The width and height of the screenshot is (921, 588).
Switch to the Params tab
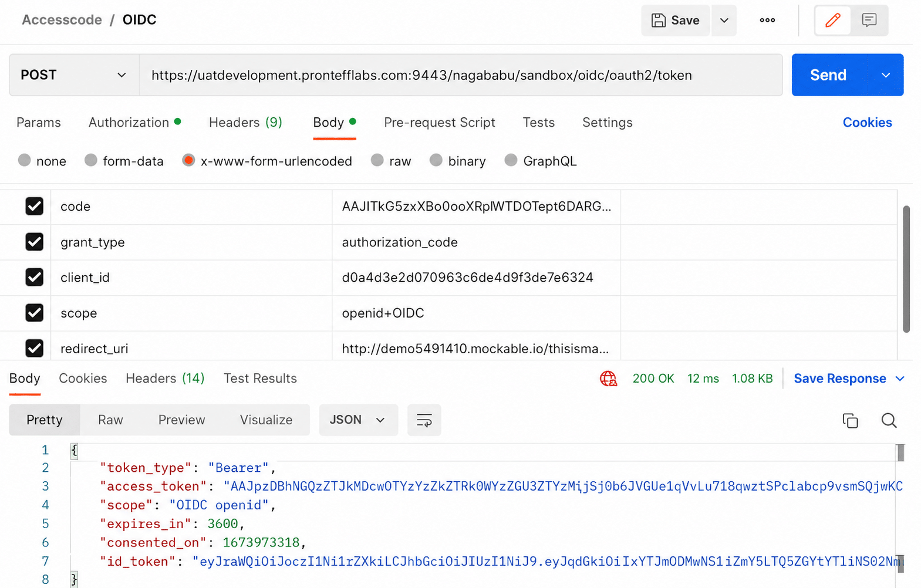(x=39, y=123)
